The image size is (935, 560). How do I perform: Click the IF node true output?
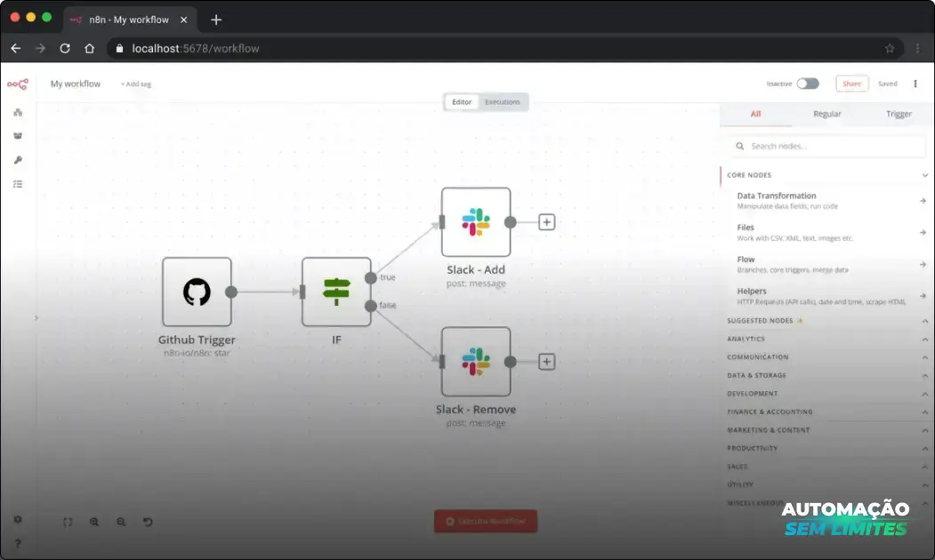click(370, 277)
